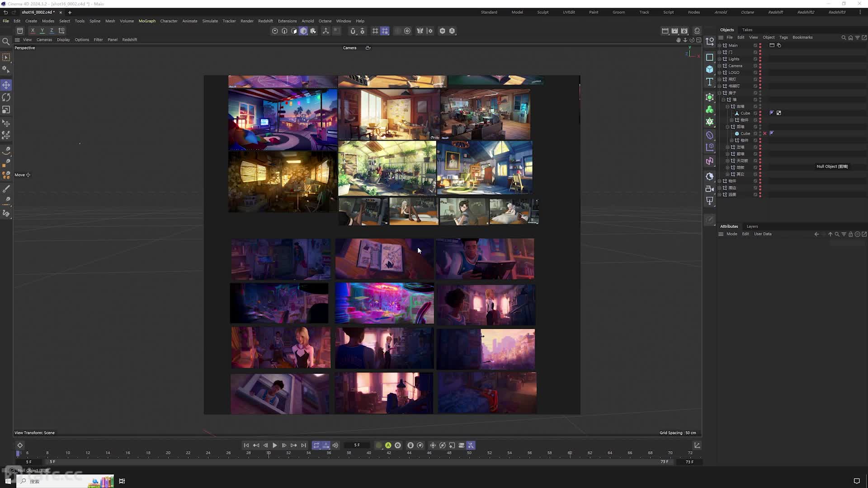868x488 pixels.
Task: Open the search magnifier at top-left
Action: pos(6,42)
